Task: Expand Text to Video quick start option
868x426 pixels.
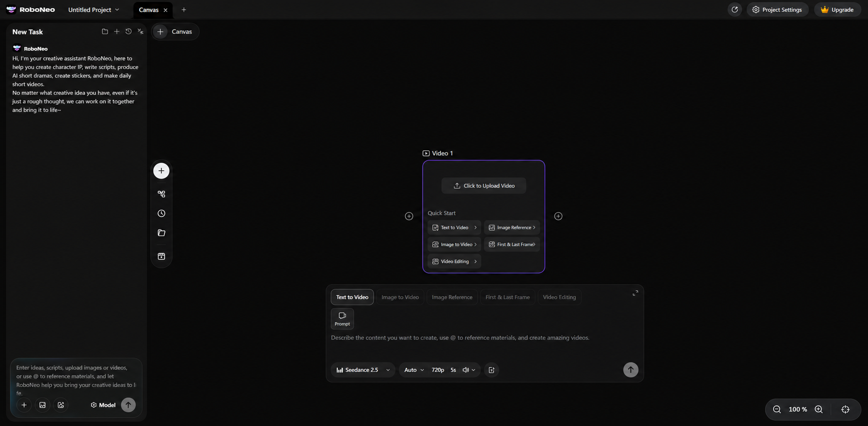Action: [x=454, y=228]
